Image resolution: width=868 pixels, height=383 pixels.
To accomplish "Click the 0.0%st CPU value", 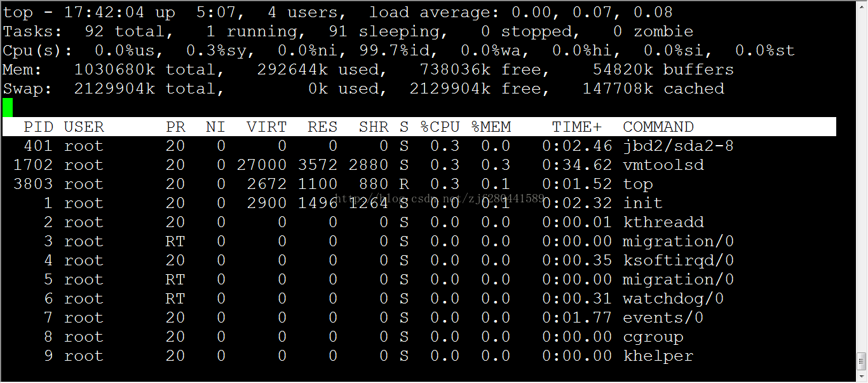I will pyautogui.click(x=765, y=50).
